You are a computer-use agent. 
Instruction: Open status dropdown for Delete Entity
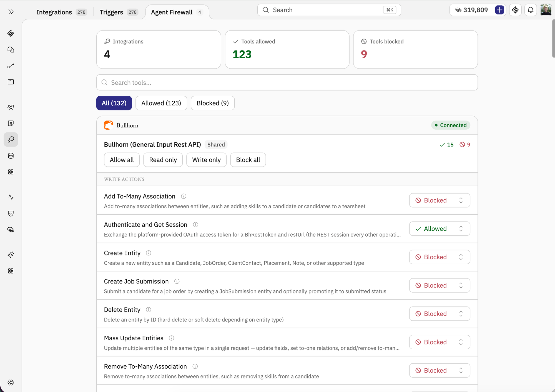click(440, 313)
